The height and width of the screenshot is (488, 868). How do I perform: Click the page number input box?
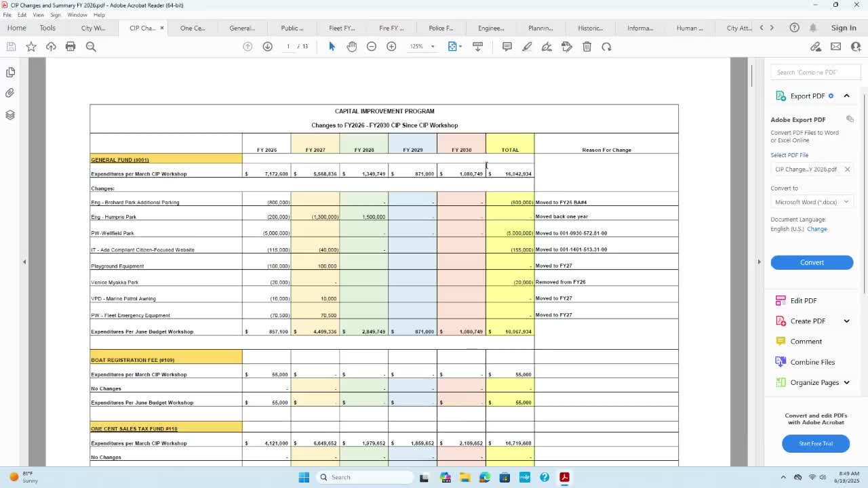click(288, 47)
